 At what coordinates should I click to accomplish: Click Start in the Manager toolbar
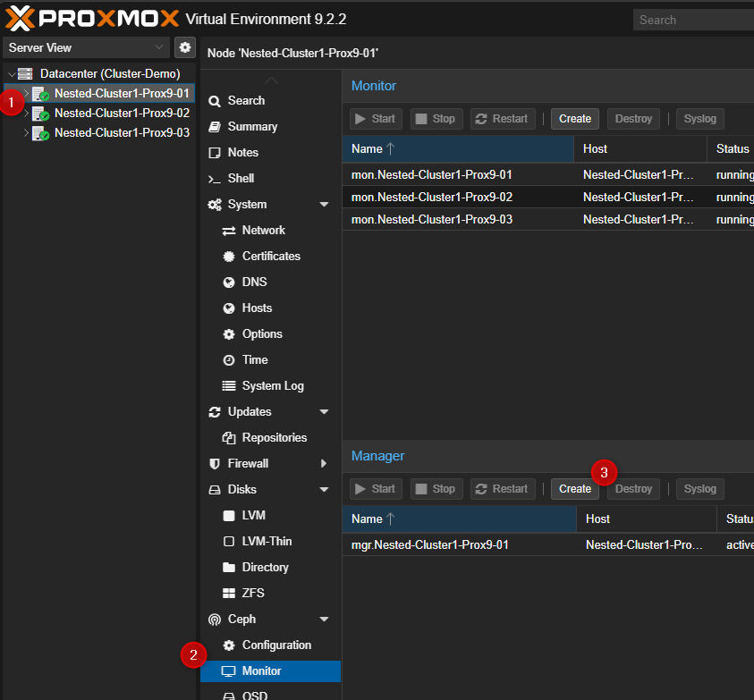(376, 489)
